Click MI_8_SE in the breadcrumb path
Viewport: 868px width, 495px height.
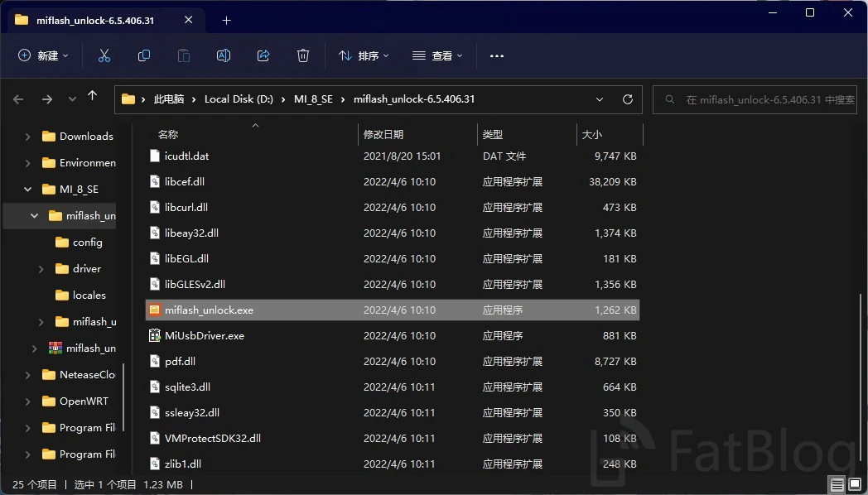click(313, 99)
